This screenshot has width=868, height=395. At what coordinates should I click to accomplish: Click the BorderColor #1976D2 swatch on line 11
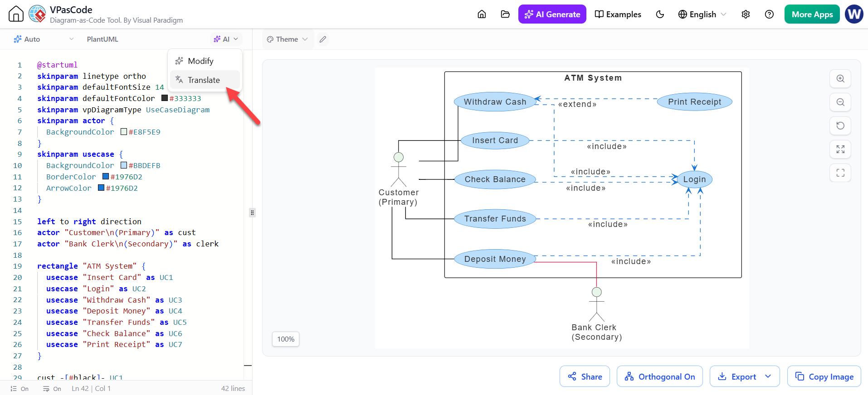106,177
